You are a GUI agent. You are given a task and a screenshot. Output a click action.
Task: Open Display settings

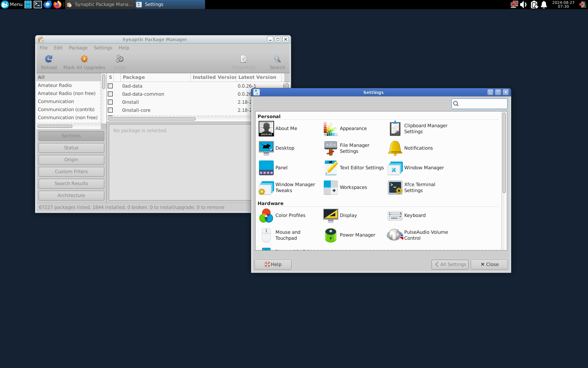(x=340, y=216)
